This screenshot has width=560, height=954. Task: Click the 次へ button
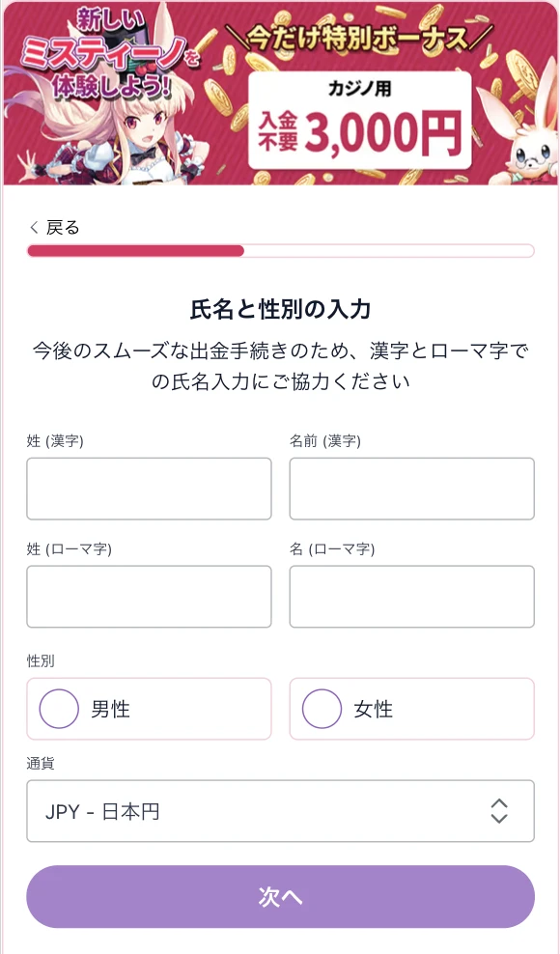[x=280, y=897]
